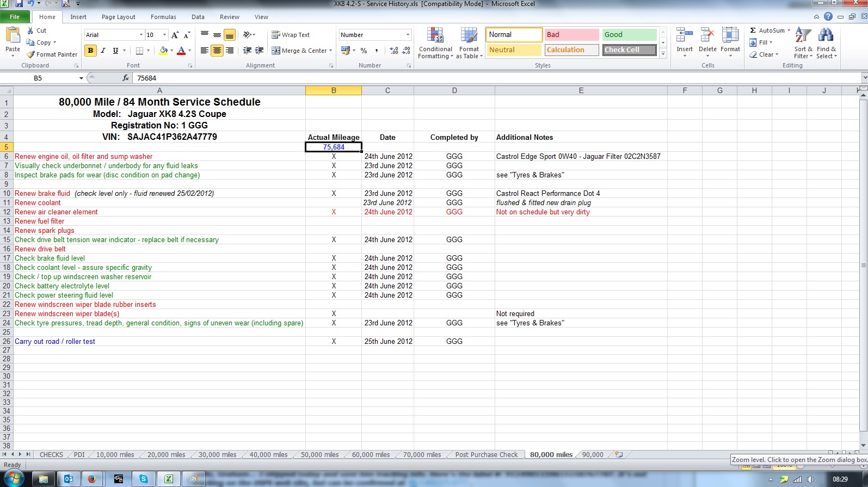Switch to the 70,000 miles sheet tab

(422, 455)
